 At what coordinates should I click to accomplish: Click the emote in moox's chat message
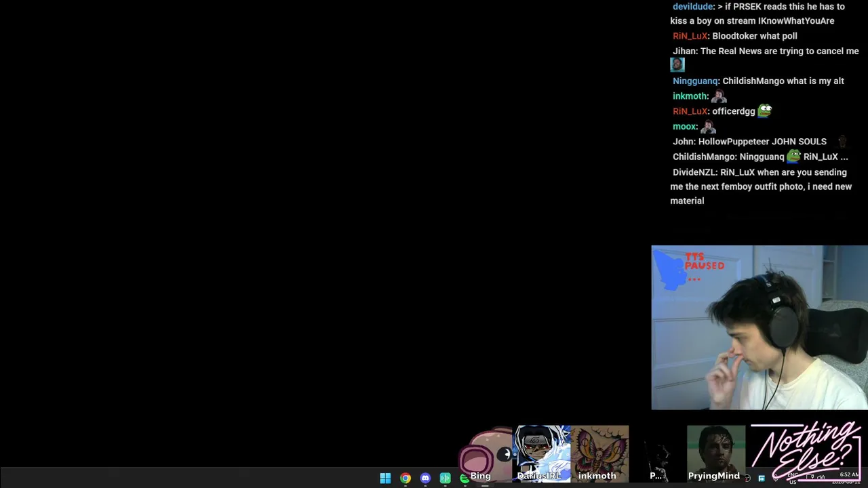pyautogui.click(x=708, y=126)
